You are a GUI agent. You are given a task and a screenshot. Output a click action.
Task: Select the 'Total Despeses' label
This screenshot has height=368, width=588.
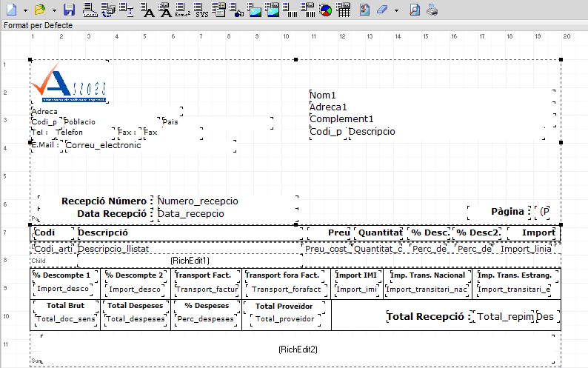click(135, 306)
